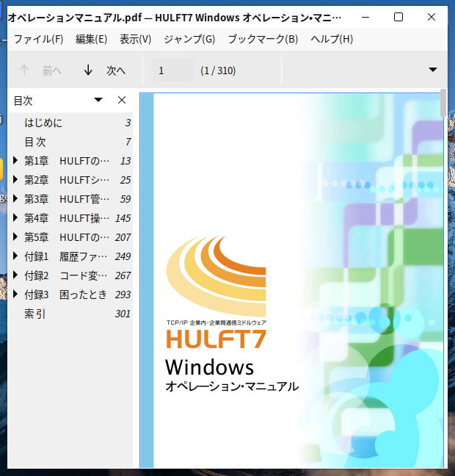Click the page number input field

173,70
